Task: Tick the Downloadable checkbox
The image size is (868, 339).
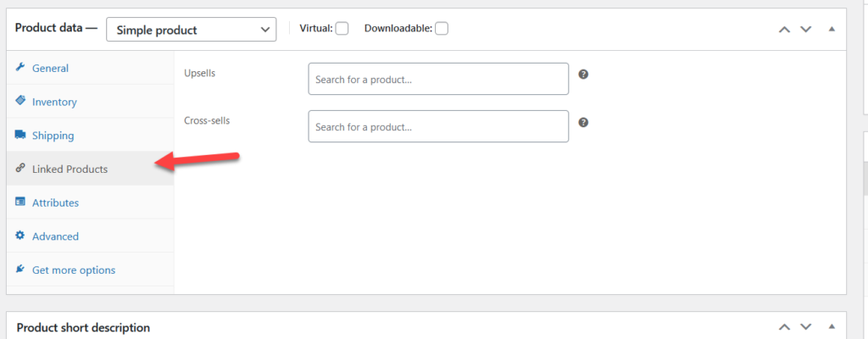Action: pyautogui.click(x=442, y=29)
